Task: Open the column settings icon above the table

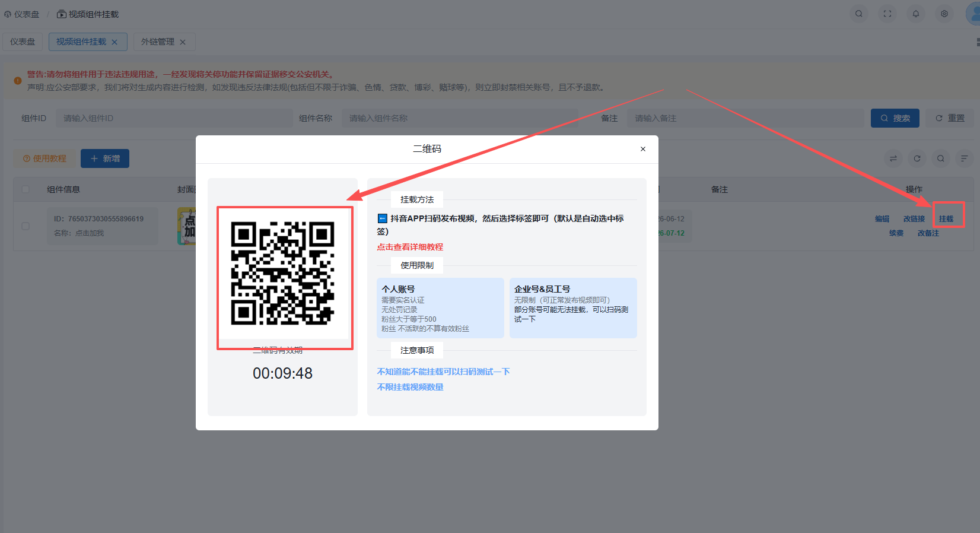Action: 965,158
